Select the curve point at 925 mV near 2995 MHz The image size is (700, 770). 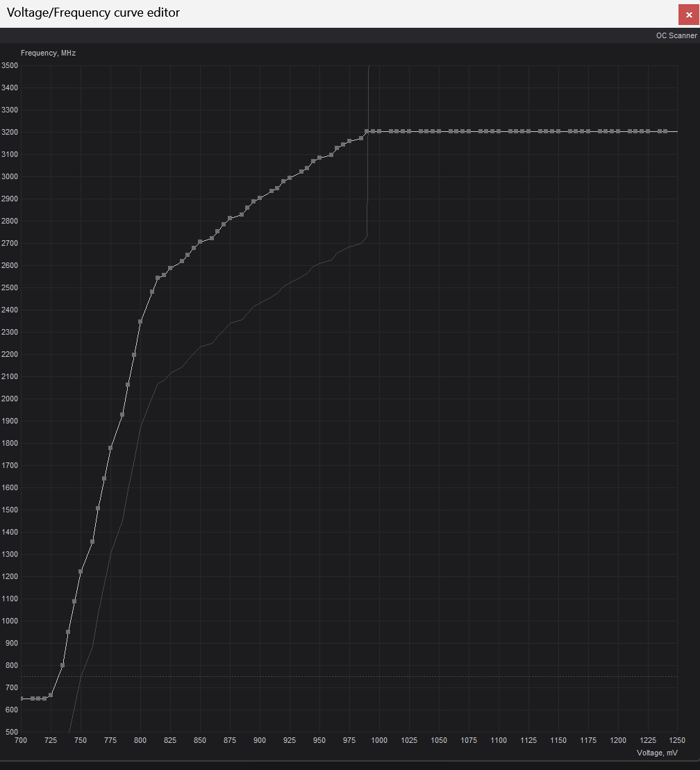[x=290, y=178]
